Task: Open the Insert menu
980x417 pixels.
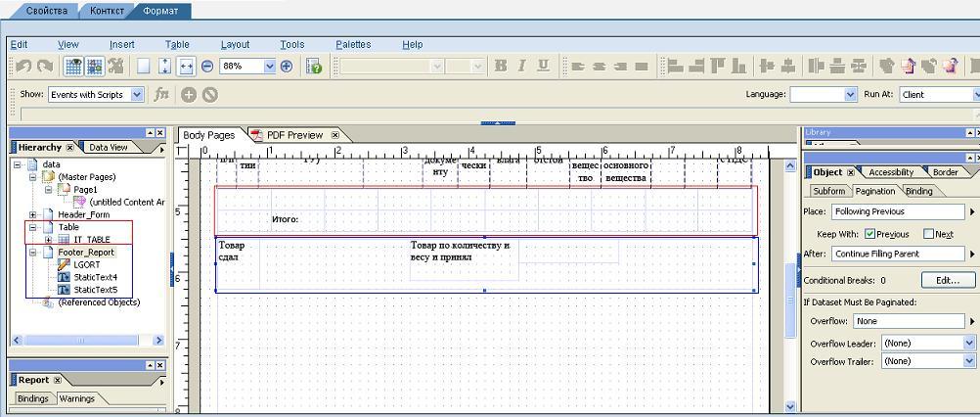Action: [122, 44]
